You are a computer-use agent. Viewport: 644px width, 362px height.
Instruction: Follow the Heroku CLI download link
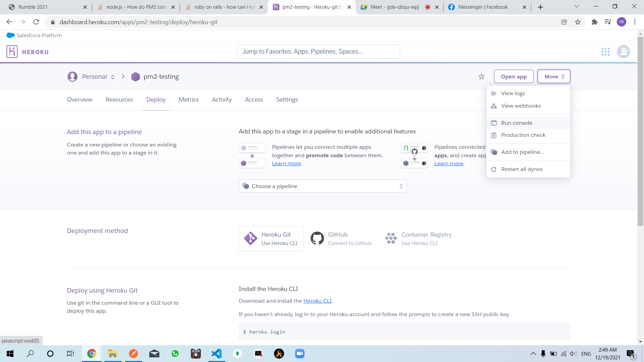coord(317,301)
